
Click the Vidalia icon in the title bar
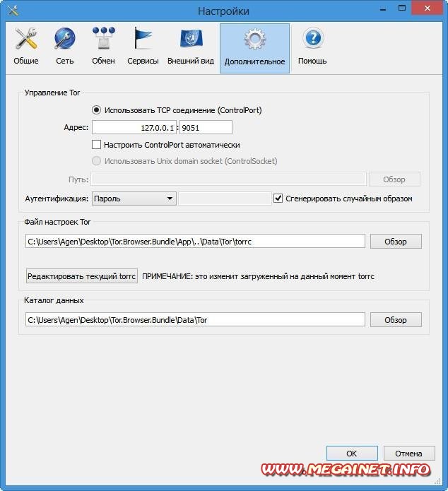point(13,11)
